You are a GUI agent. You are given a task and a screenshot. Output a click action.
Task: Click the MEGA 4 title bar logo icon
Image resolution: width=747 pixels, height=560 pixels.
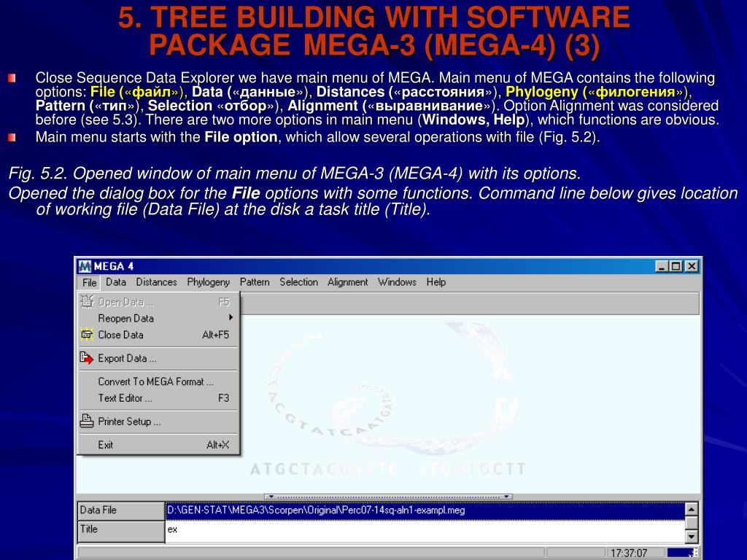point(85,266)
